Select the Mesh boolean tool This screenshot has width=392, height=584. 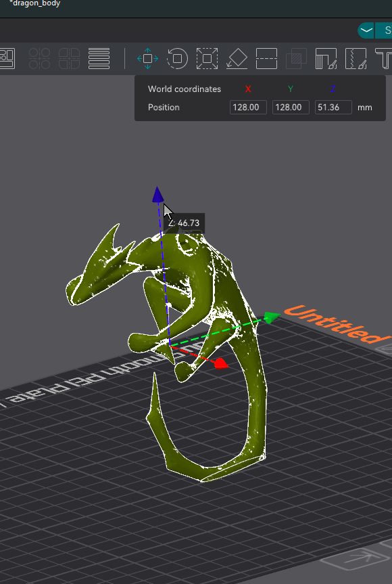pyautogui.click(x=297, y=58)
